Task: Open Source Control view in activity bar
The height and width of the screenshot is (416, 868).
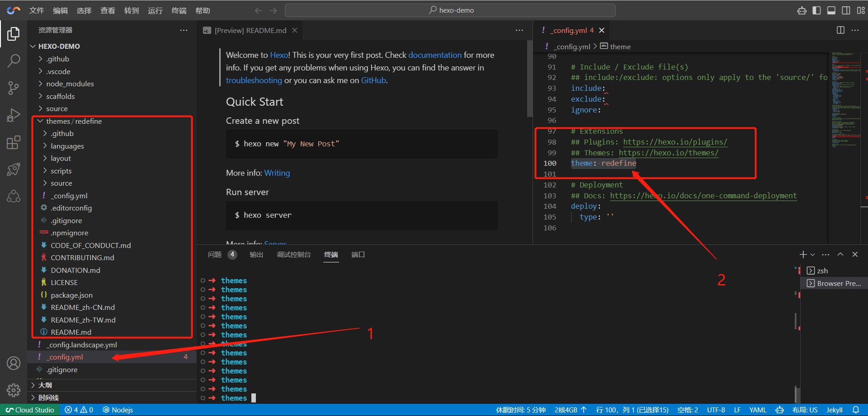Action: point(14,88)
